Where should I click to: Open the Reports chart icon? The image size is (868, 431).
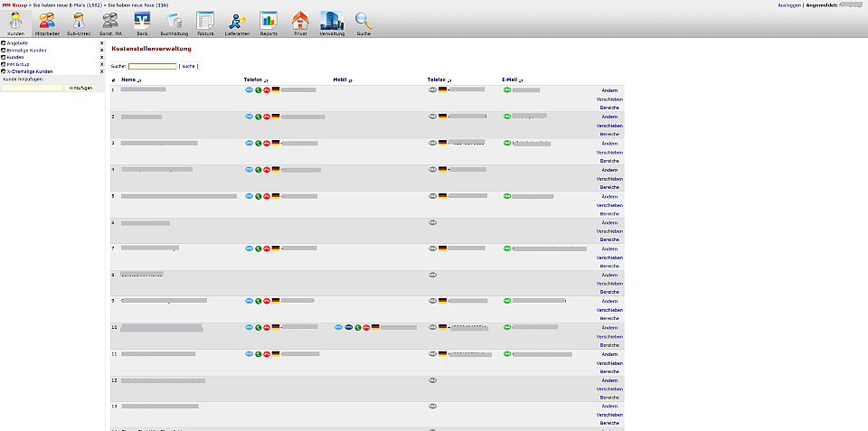pyautogui.click(x=269, y=23)
